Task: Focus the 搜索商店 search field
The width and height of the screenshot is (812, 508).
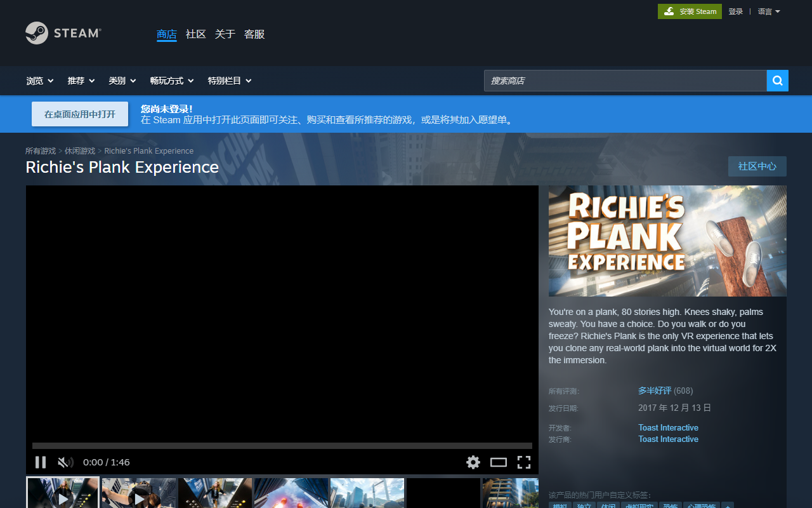Action: (625, 81)
